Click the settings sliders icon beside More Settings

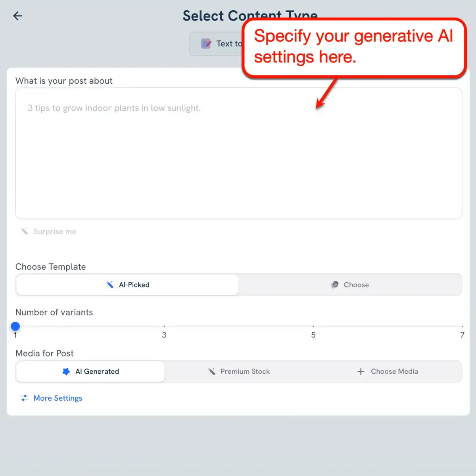click(24, 398)
